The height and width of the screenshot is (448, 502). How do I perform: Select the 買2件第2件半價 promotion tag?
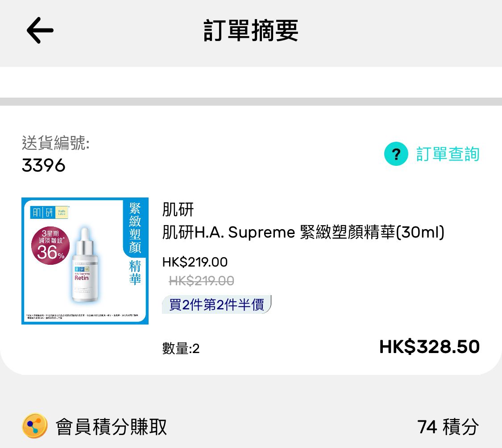(216, 304)
